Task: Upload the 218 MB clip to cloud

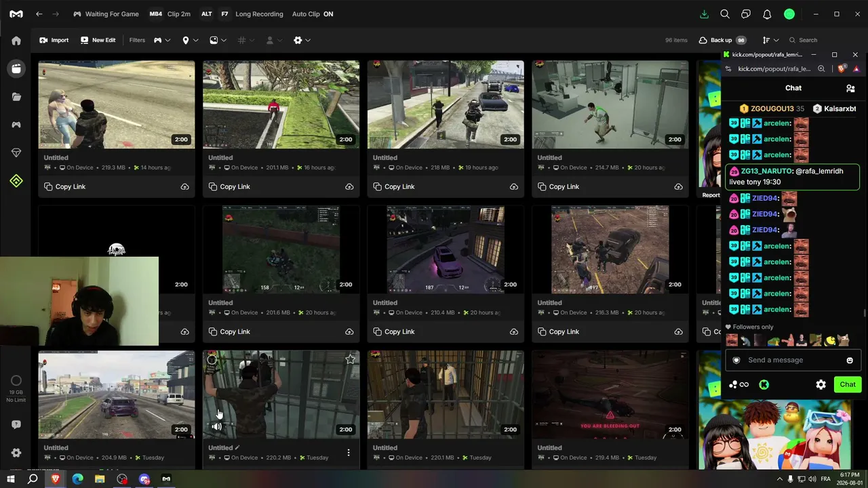Action: 514,186
